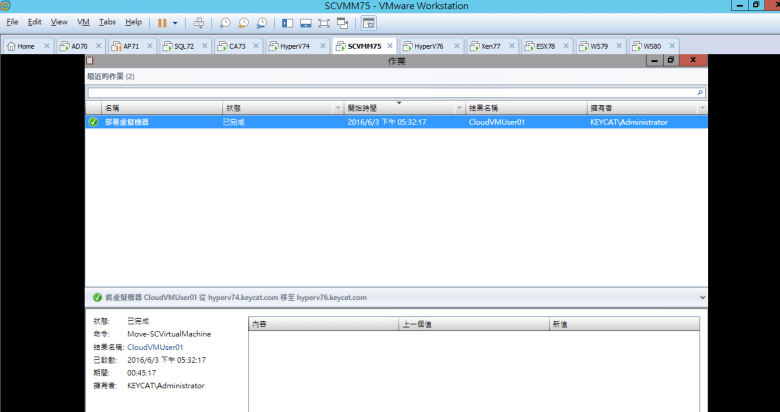Open the Snapshot Manager icon

261,22
